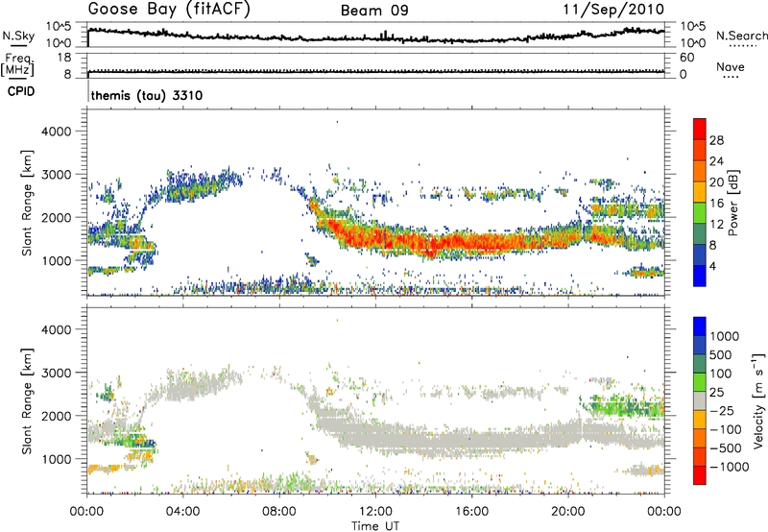Click the date "11/Sep/2010"
Screen dimensions: 768x532
pyautogui.click(x=613, y=10)
